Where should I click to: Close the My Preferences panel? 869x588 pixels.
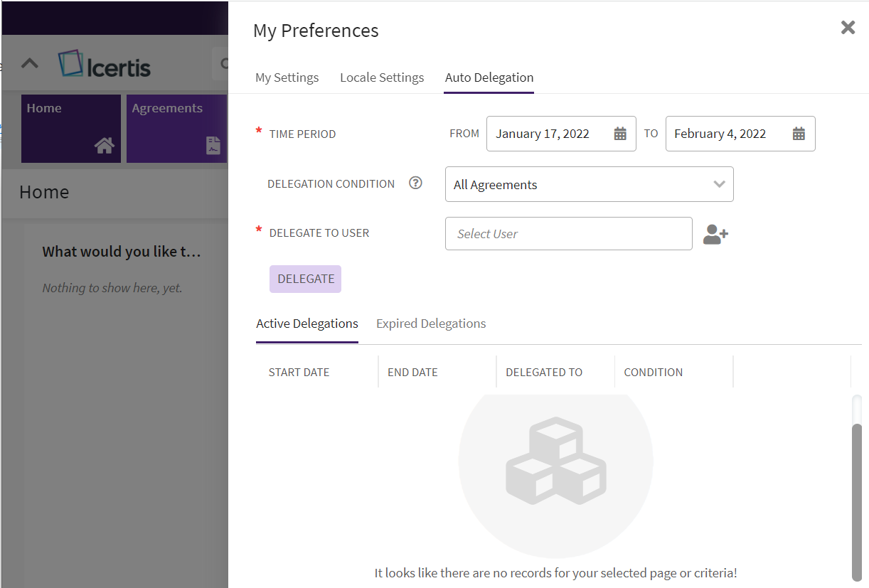point(848,28)
